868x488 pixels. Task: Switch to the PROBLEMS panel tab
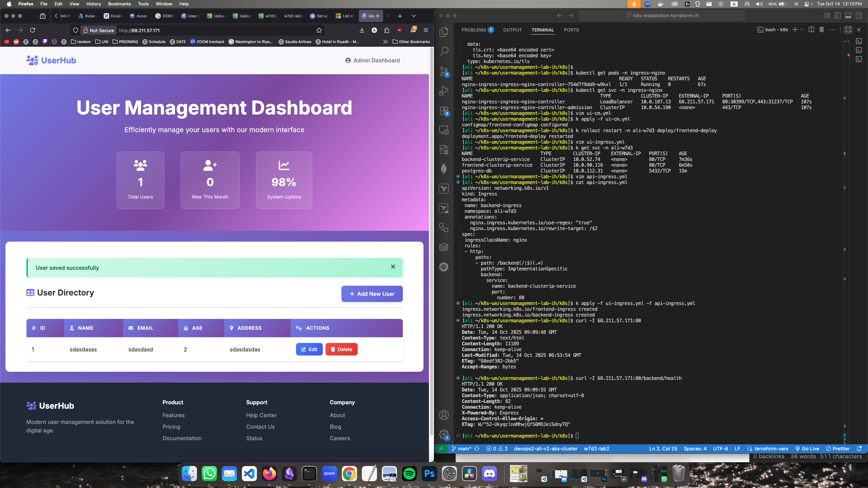(x=473, y=30)
